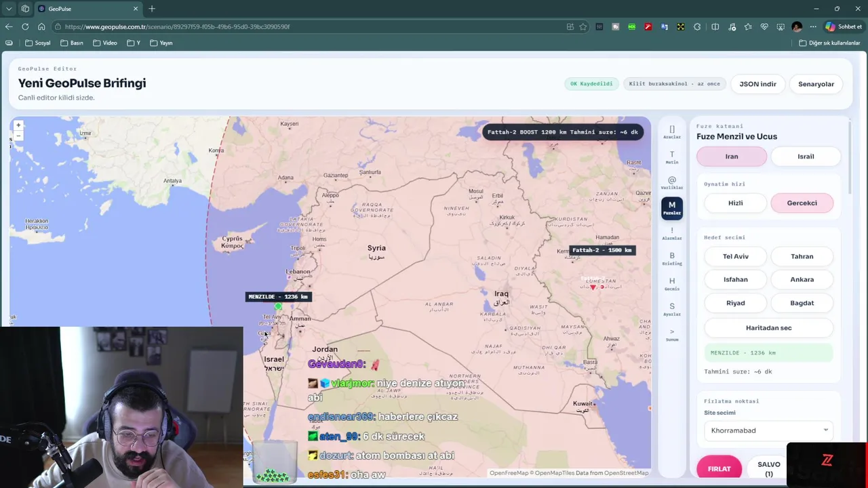This screenshot has height=488, width=868.
Task: Open the Varliklar assets panel
Action: point(672,183)
